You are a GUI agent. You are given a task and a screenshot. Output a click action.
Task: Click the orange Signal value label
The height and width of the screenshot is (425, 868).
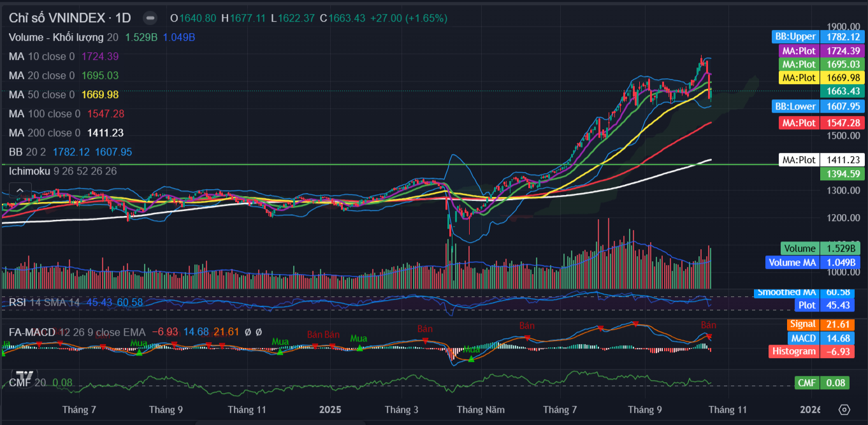pyautogui.click(x=802, y=324)
